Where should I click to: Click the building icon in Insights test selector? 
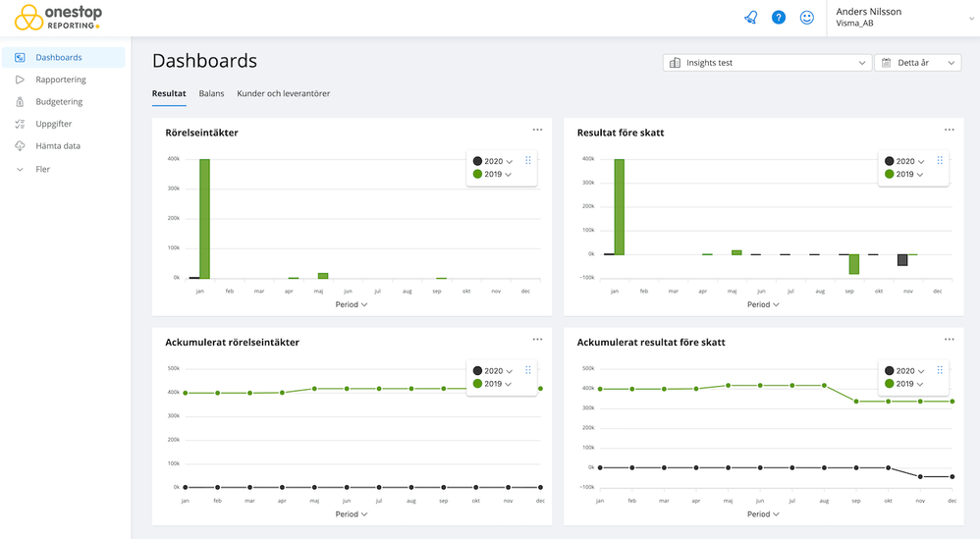tap(675, 63)
